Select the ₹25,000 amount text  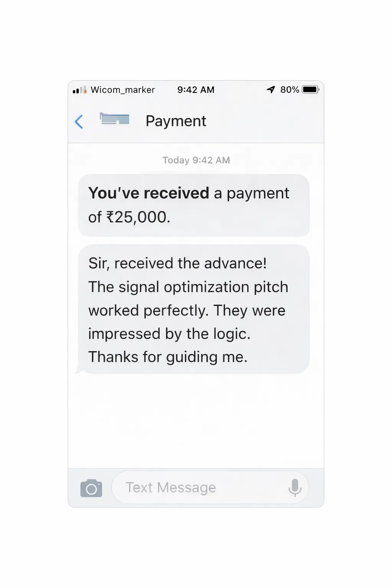coord(138,217)
